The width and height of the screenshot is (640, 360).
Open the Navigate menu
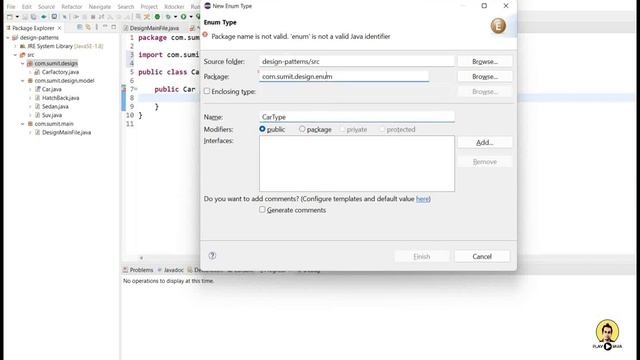click(100, 7)
